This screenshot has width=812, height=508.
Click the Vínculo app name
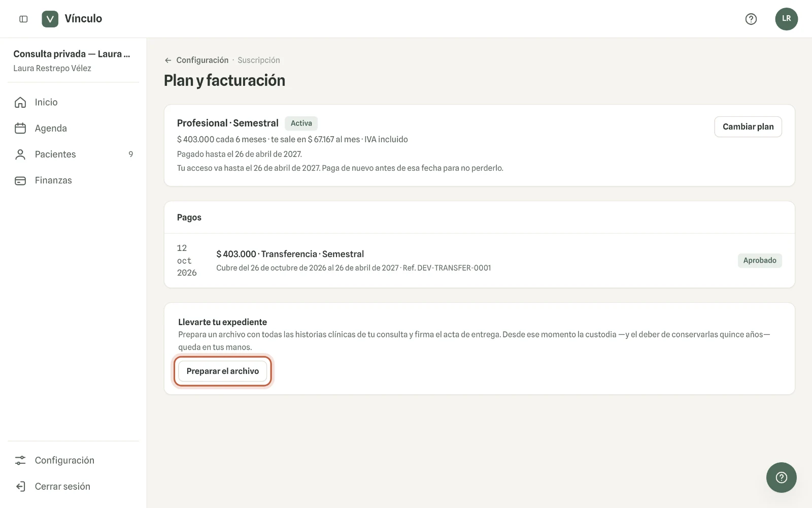pos(83,19)
